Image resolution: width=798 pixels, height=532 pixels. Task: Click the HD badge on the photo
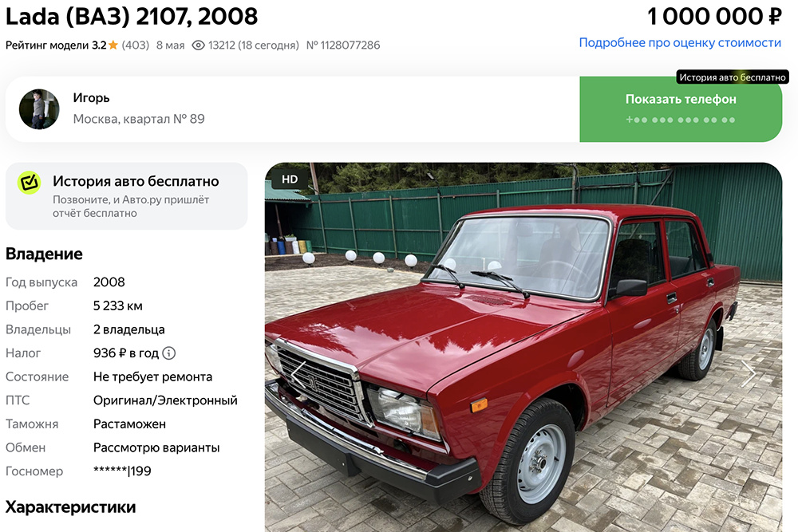290,179
